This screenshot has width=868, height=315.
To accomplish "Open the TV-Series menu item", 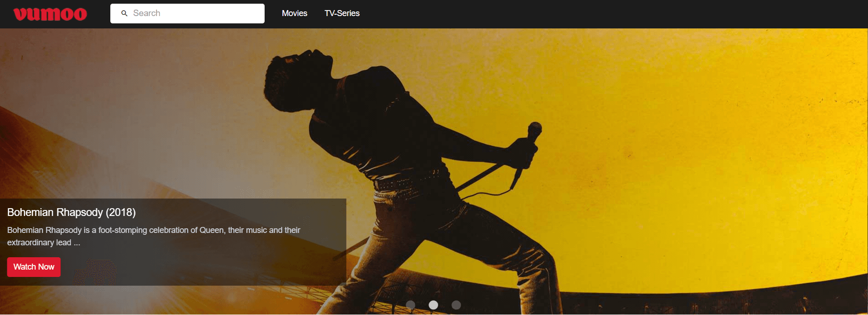I will click(x=342, y=13).
